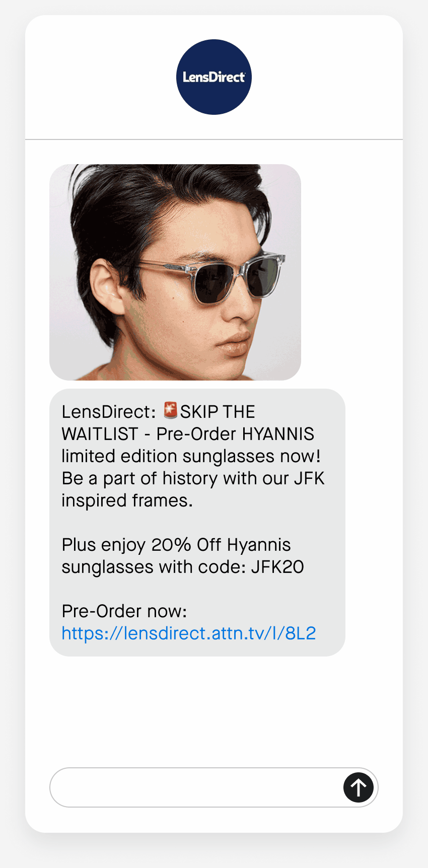Screen dimensions: 428x868
Task: Click the "LensDirect:" sender prefix
Action: click(x=109, y=412)
